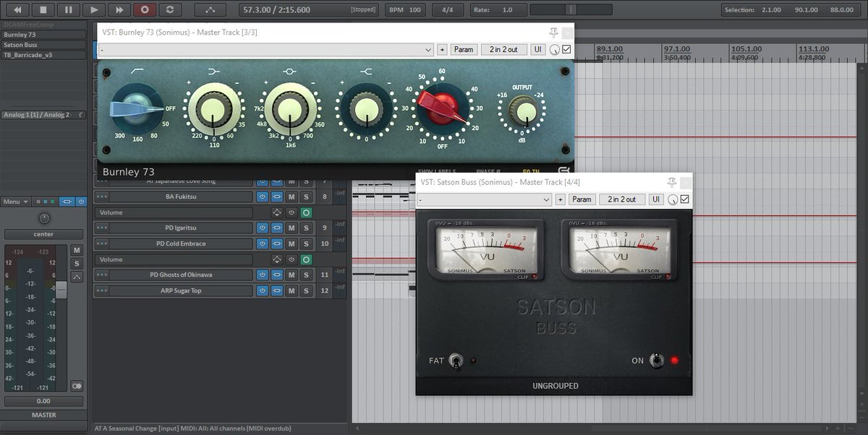Viewport: 868px width, 435px height.
Task: Open the Param menu in Burnley 73
Action: pos(464,50)
